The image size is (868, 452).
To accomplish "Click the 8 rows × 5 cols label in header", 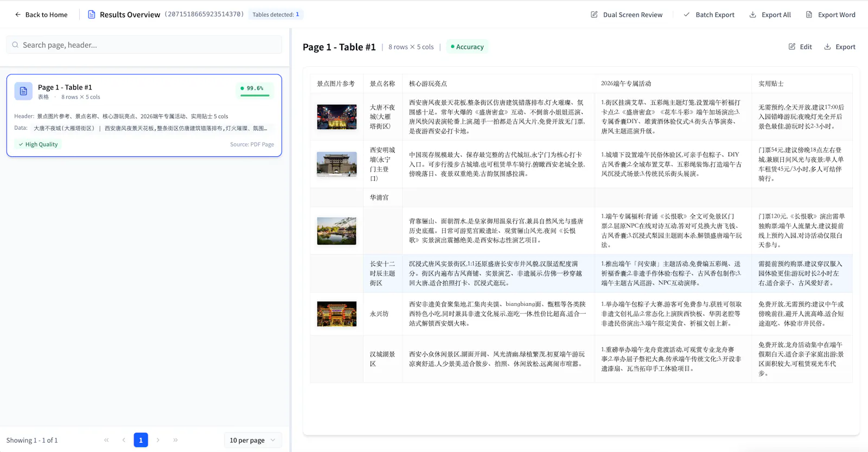I will (411, 47).
